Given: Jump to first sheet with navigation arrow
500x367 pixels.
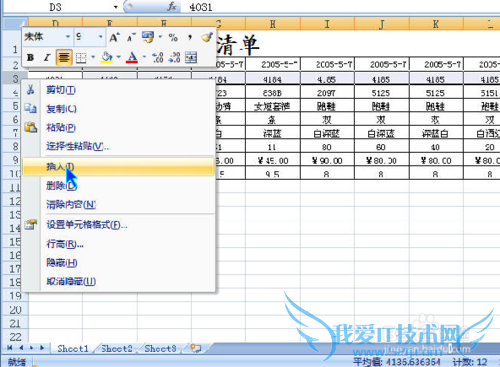Looking at the screenshot, I should coord(10,348).
